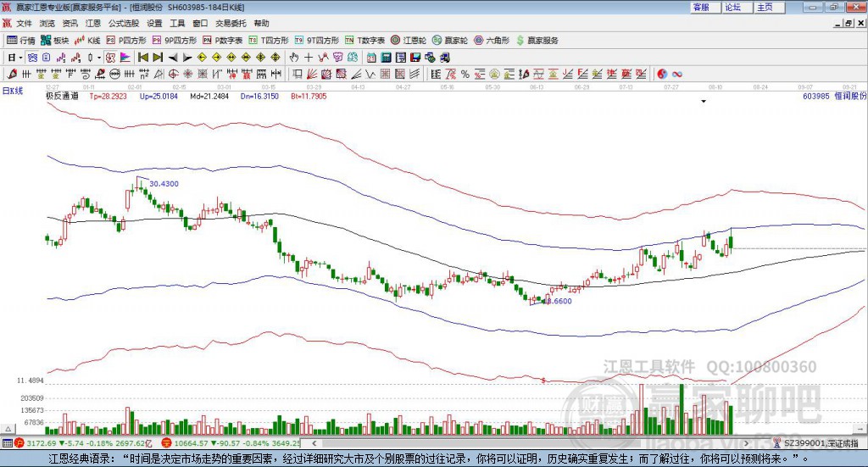Open T数字表 tool

[x=364, y=41]
